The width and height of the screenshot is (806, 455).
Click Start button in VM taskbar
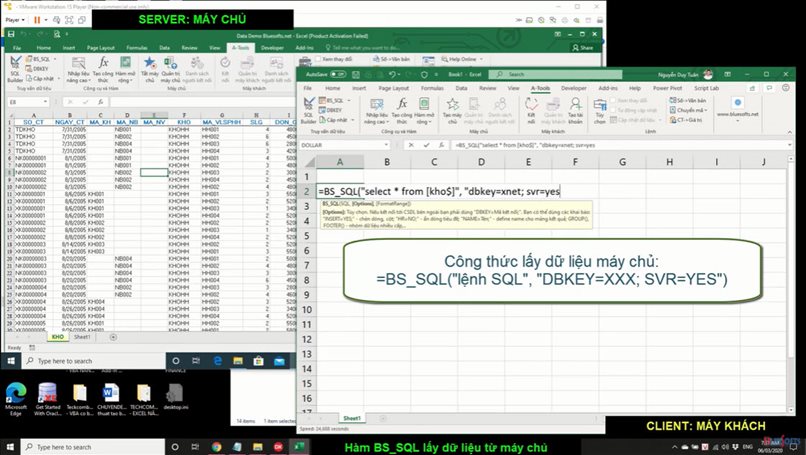coord(11,361)
